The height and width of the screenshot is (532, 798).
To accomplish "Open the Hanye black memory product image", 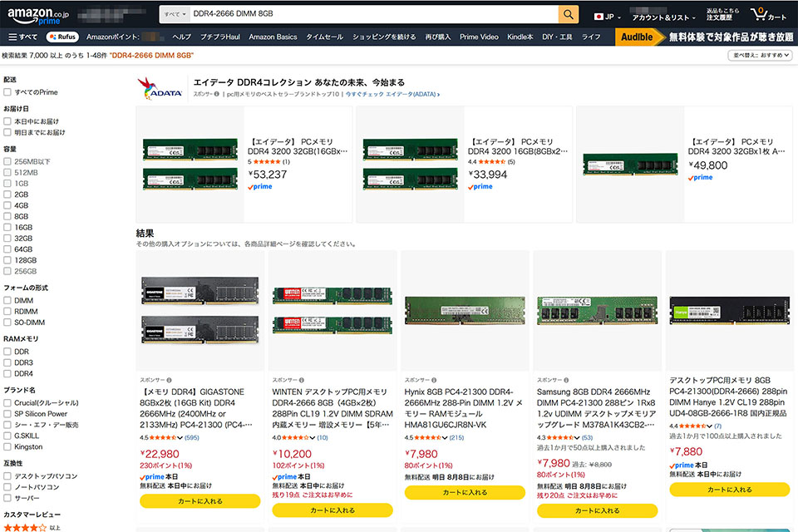I will (x=729, y=311).
